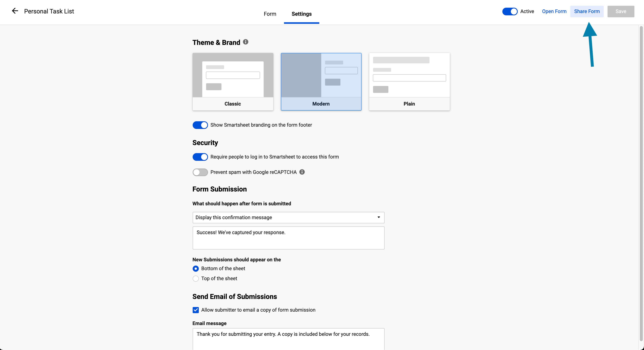Select the Bottom of the sheet option
The width and height of the screenshot is (644, 350).
click(x=196, y=268)
